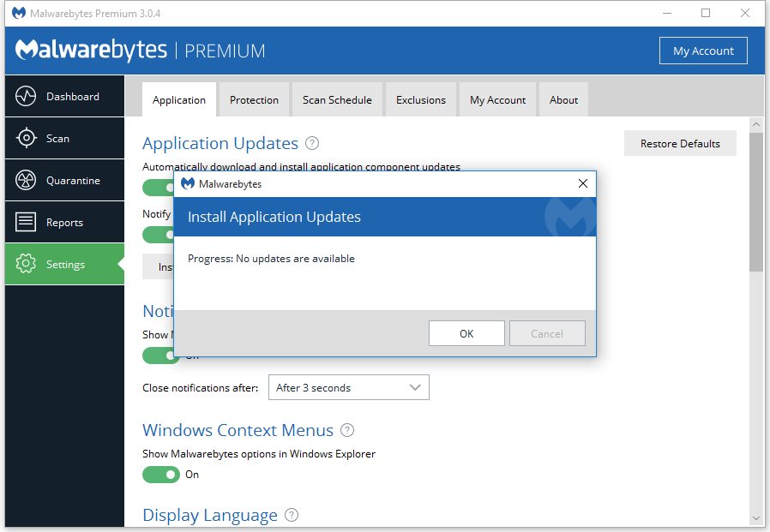The width and height of the screenshot is (770, 532).
Task: Click 'Progress: No updates are available' text
Action: [271, 259]
